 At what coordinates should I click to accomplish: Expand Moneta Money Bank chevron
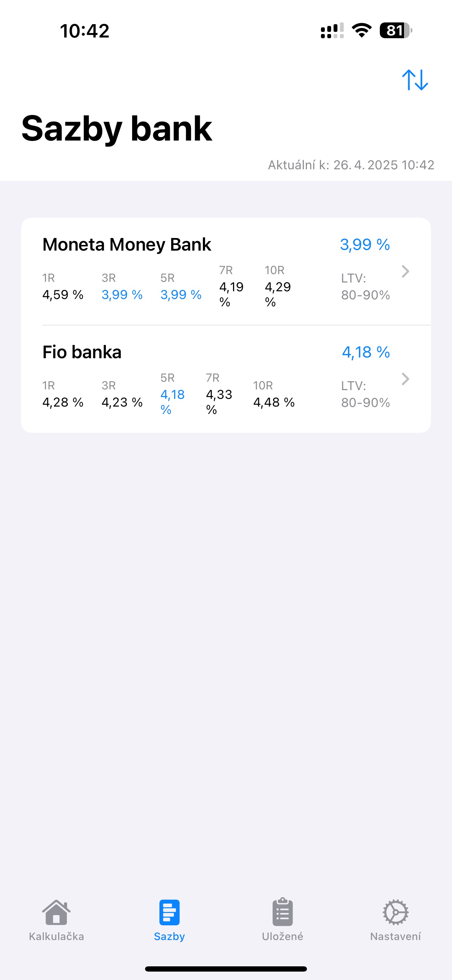click(x=405, y=271)
